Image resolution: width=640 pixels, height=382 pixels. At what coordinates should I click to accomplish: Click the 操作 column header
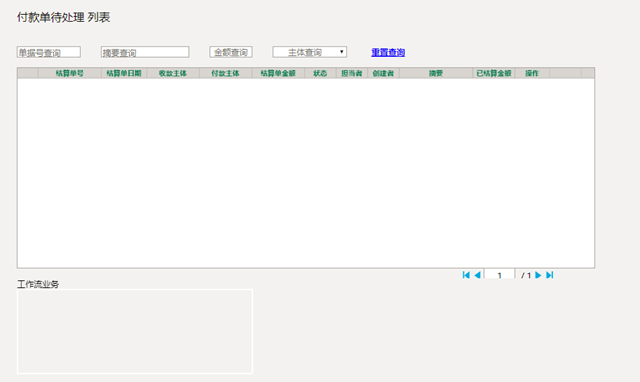click(x=532, y=73)
